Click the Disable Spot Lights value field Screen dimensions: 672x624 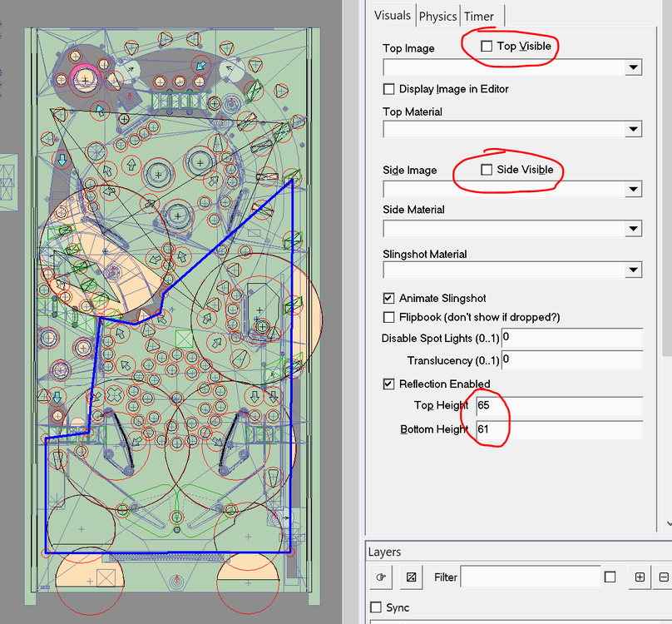[572, 338]
